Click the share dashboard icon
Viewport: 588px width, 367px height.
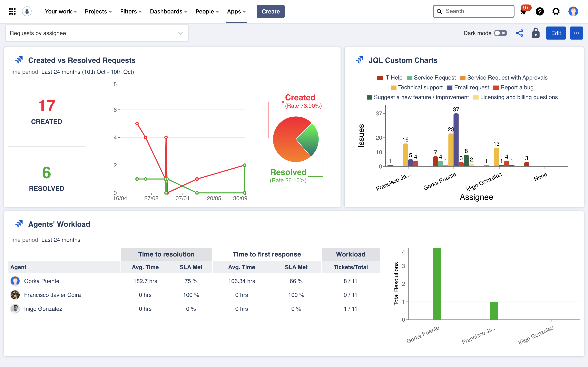519,33
